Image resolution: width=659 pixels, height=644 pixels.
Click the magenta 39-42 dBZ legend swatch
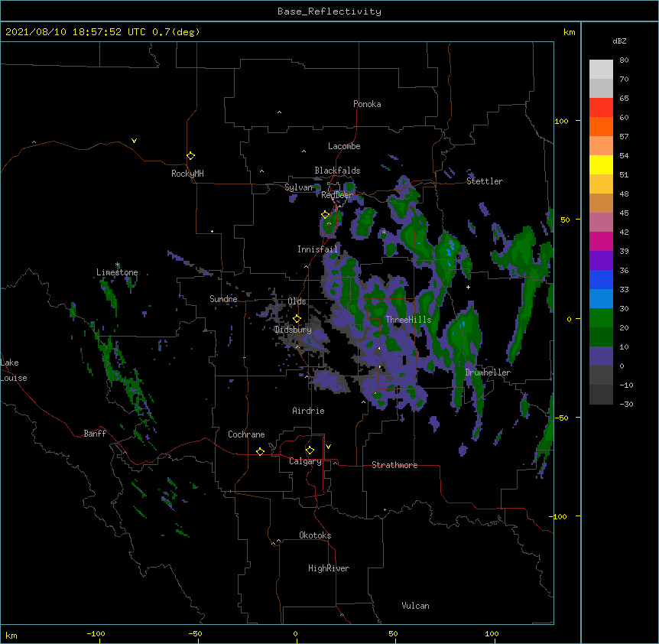[601, 241]
